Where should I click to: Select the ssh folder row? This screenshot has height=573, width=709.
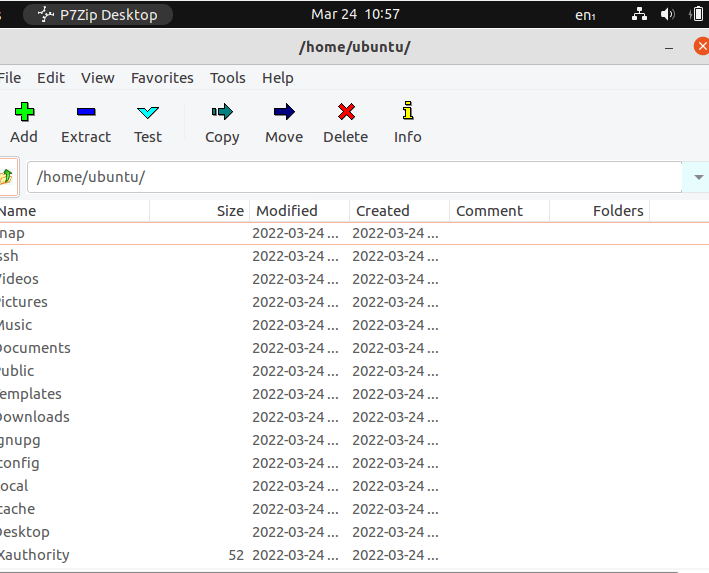pyautogui.click(x=354, y=256)
